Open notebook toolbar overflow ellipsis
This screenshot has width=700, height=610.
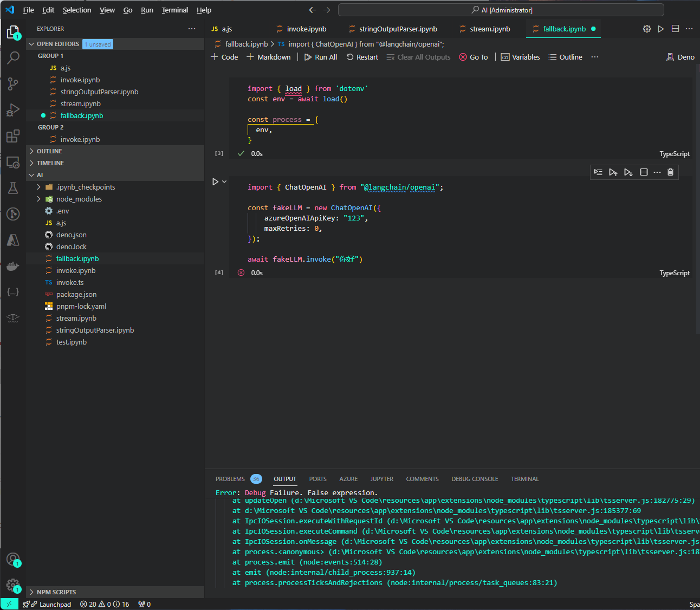tap(595, 57)
